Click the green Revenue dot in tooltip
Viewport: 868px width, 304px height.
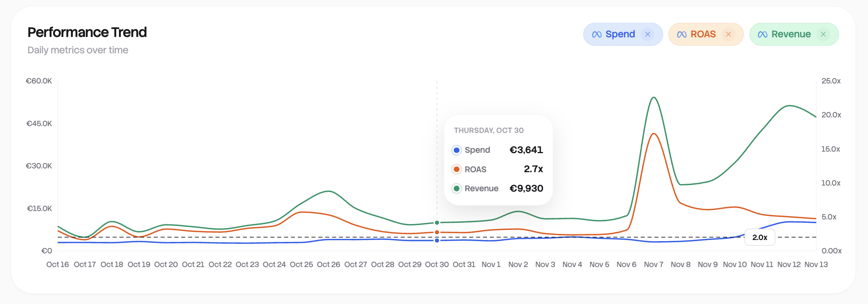click(x=456, y=188)
